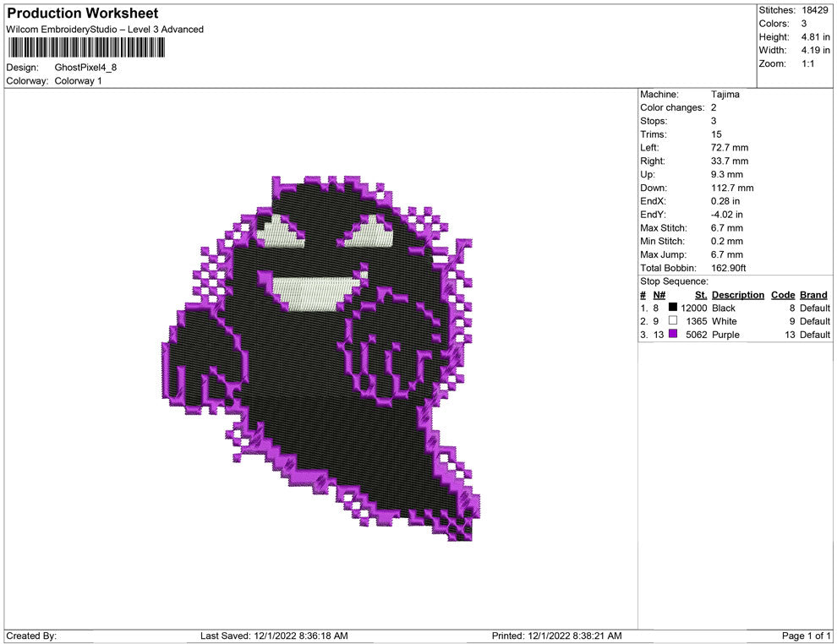Screen dimensions: 837x644
Task: Click the 'Brand' column header
Action: 813,295
